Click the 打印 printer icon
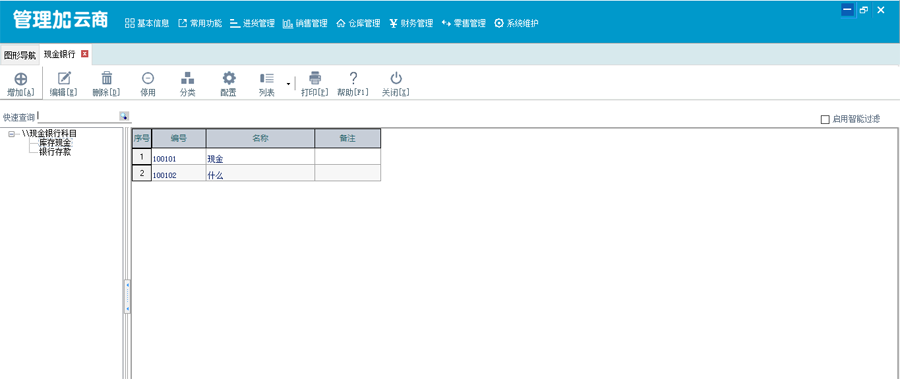Image resolution: width=900 pixels, height=379 pixels. click(x=315, y=78)
